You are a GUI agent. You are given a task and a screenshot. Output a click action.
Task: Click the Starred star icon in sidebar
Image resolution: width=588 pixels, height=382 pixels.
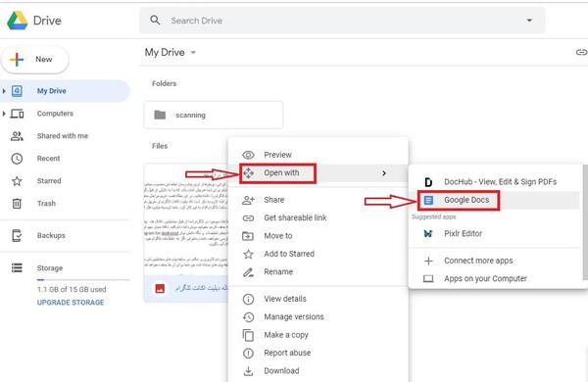coord(17,181)
